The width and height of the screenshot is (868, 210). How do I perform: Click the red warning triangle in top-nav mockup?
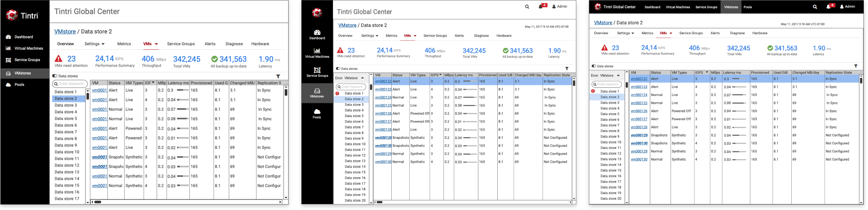(604, 48)
